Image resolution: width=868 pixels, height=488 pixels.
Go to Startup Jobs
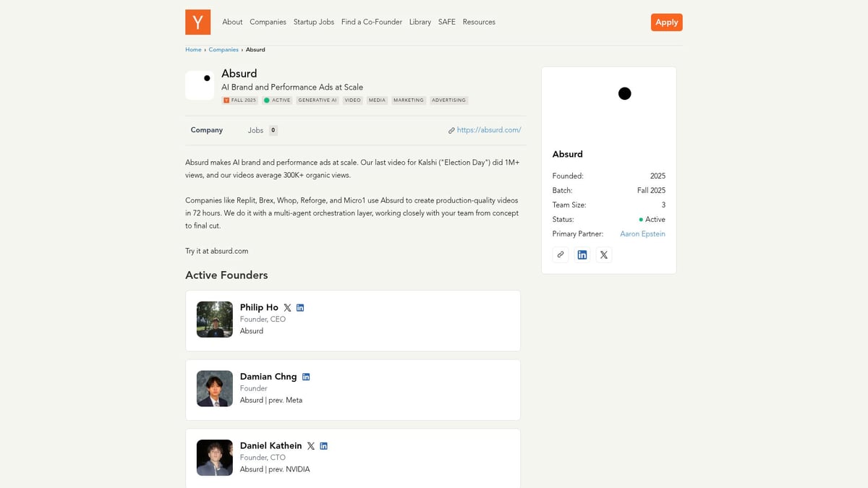[314, 22]
